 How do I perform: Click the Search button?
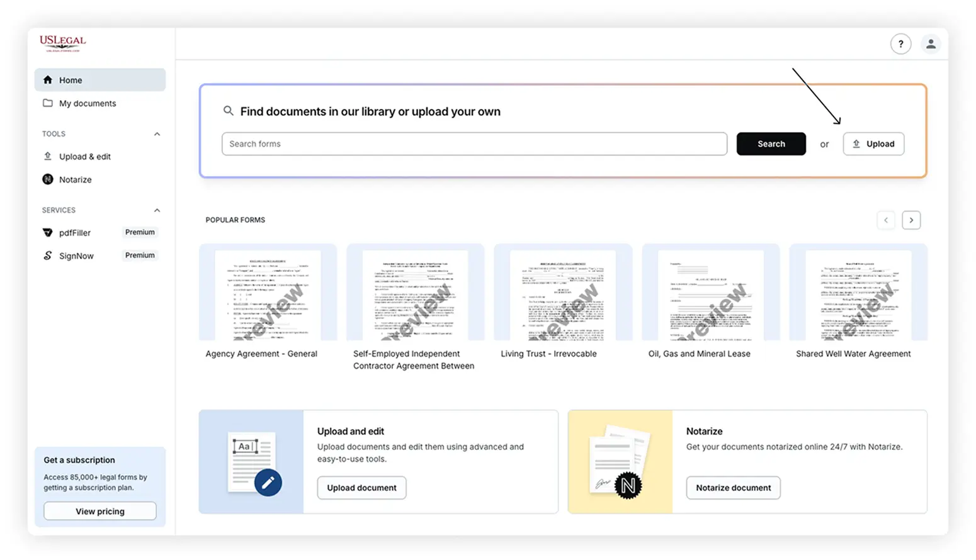click(771, 143)
